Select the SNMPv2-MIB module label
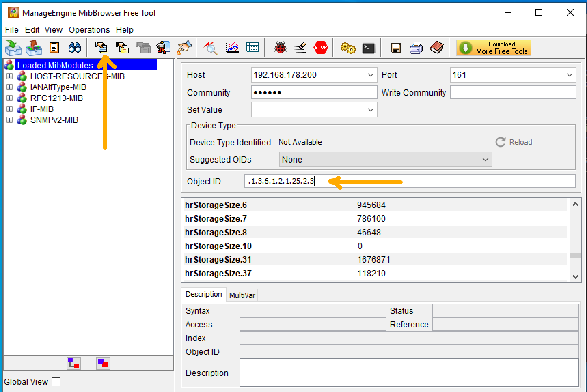 54,120
